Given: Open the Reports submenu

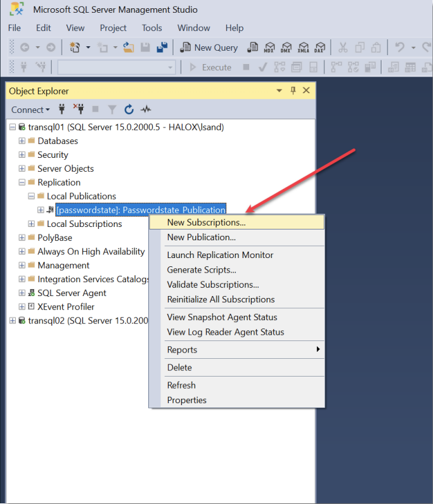Looking at the screenshot, I should click(x=237, y=350).
